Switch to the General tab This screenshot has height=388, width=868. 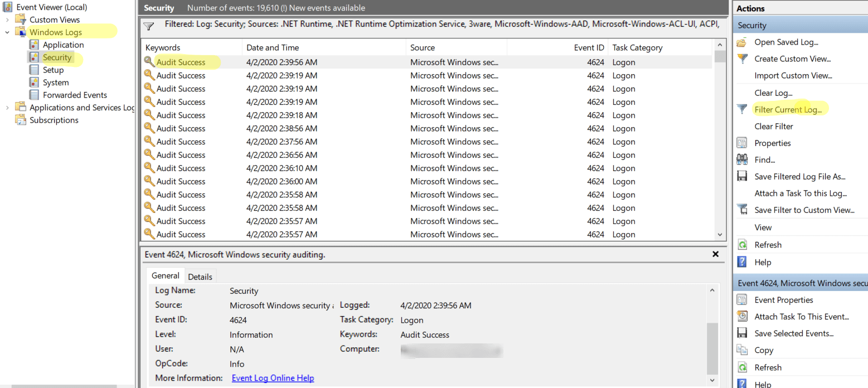[x=165, y=275]
